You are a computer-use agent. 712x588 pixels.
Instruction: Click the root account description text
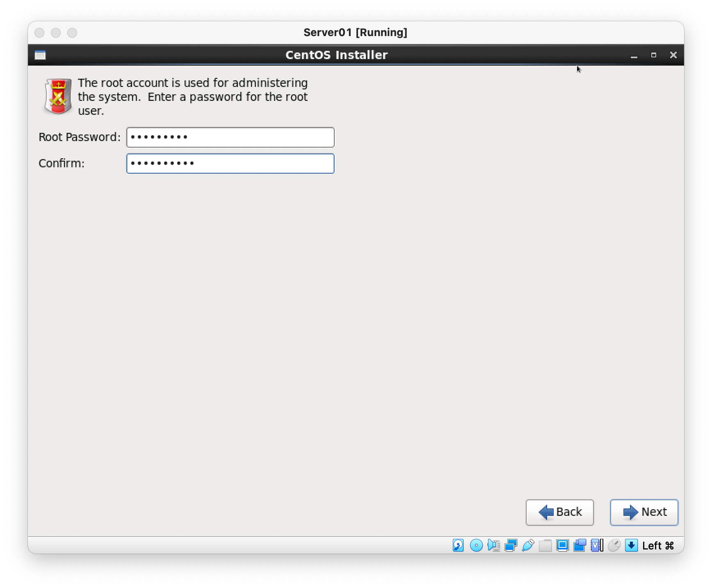[193, 97]
